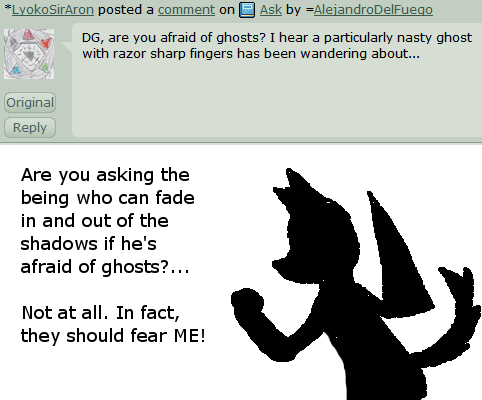Click the comment bubble's pointer arrow
This screenshot has height=400, width=482.
coord(68,47)
